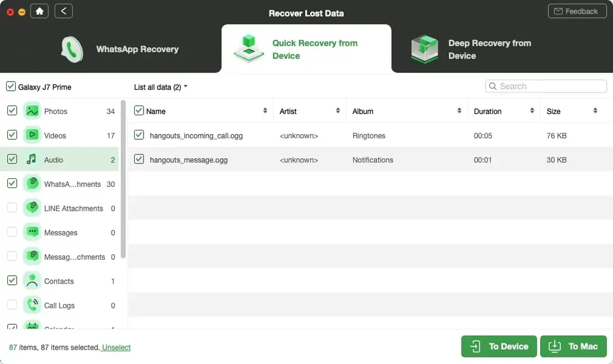Open LINE Attachments icon in sidebar
The height and width of the screenshot is (364, 613).
[x=32, y=208]
